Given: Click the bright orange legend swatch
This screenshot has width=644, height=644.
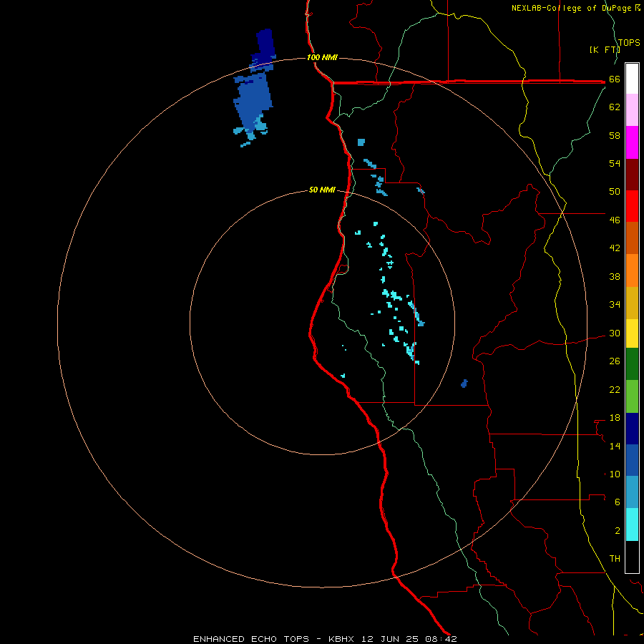Looking at the screenshot, I should tap(632, 270).
